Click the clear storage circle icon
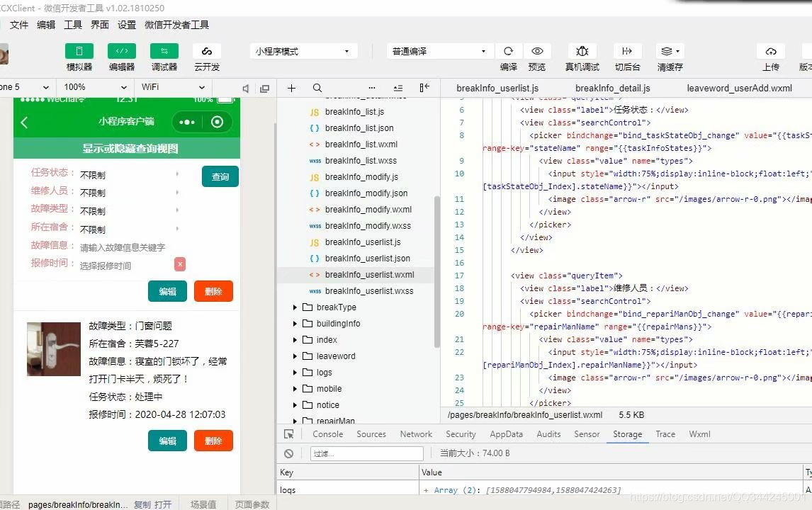The width and height of the screenshot is (812, 510). pos(289,453)
